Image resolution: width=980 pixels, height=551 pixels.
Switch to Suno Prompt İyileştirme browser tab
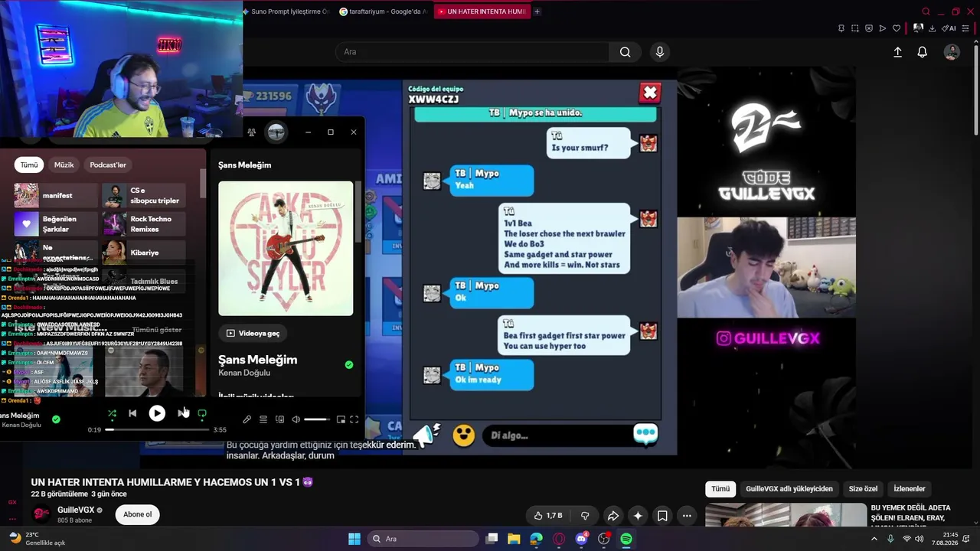pos(286,11)
